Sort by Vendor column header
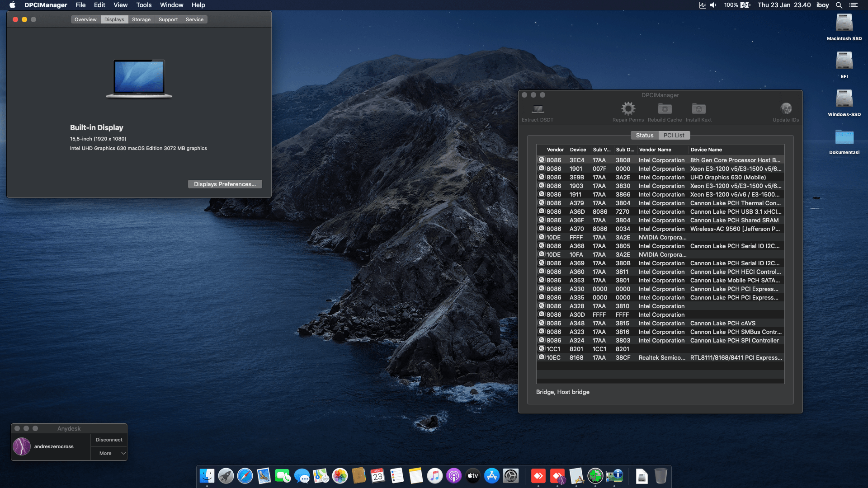This screenshot has width=868, height=488. [x=556, y=150]
